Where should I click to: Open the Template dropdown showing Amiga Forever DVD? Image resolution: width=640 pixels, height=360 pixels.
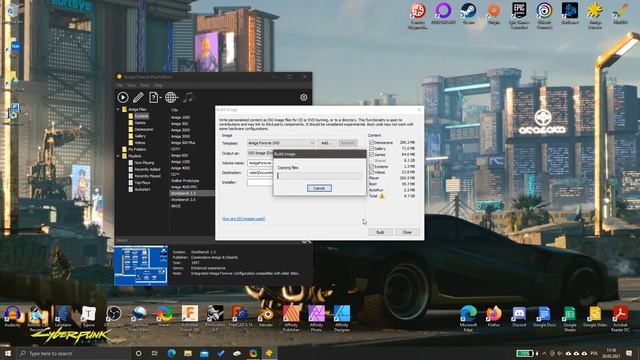point(281,143)
